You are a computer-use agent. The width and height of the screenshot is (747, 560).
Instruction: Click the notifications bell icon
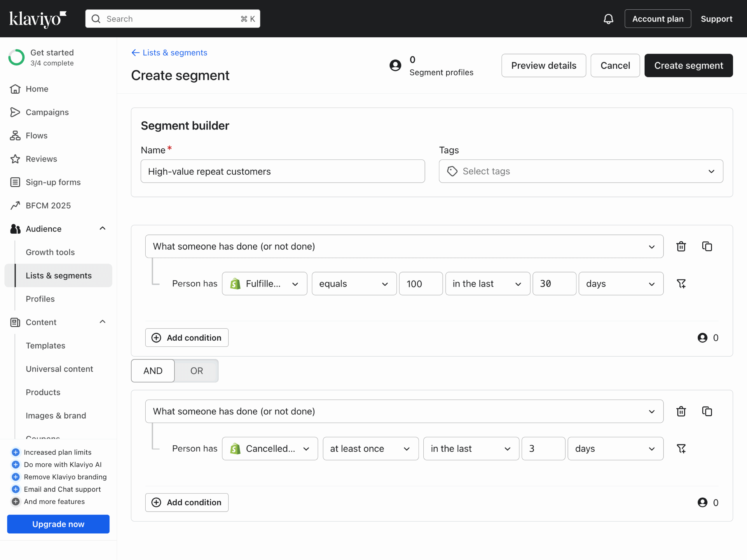click(608, 19)
